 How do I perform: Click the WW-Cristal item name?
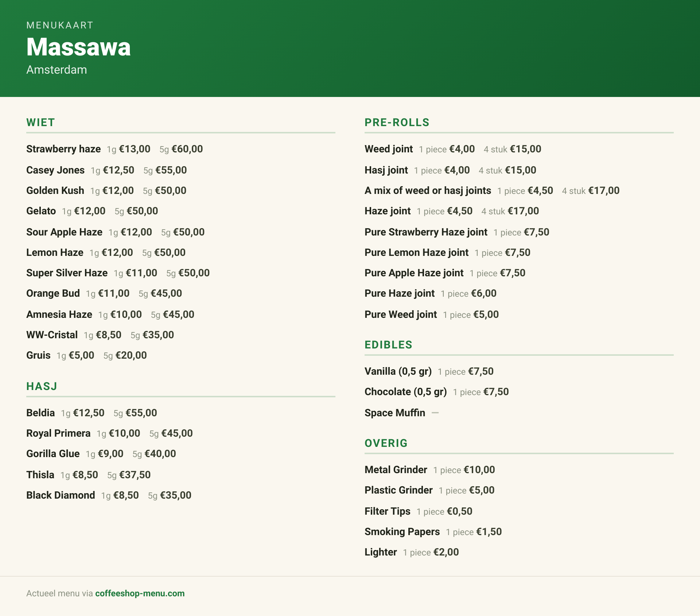(x=52, y=335)
